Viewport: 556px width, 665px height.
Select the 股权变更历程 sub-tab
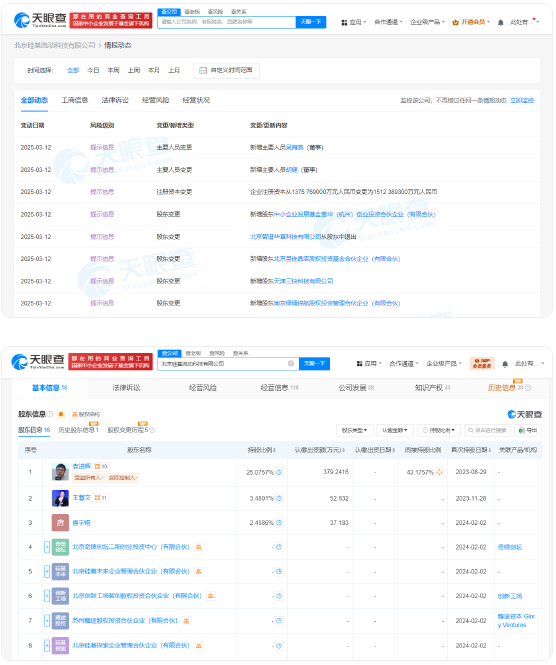pyautogui.click(x=128, y=430)
